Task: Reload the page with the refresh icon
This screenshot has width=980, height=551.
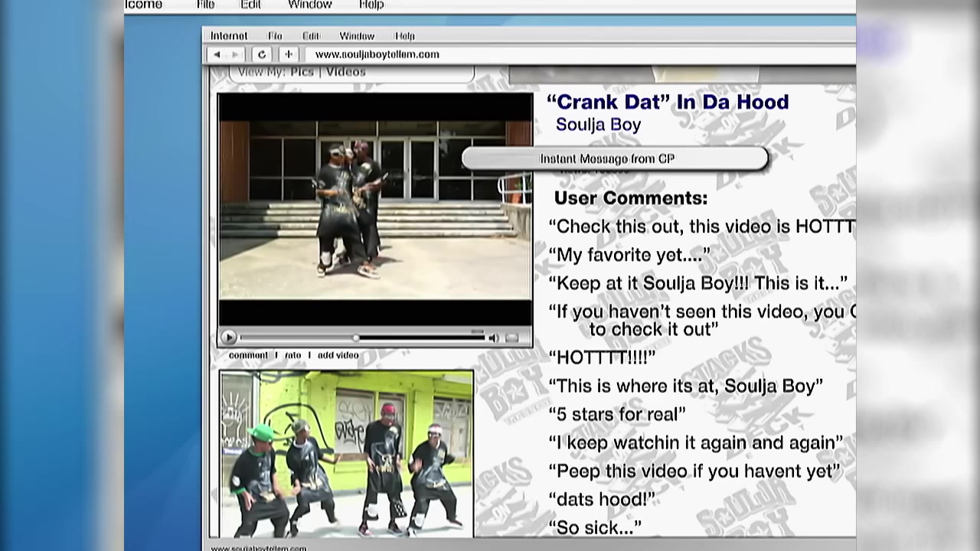Action: pos(262,54)
